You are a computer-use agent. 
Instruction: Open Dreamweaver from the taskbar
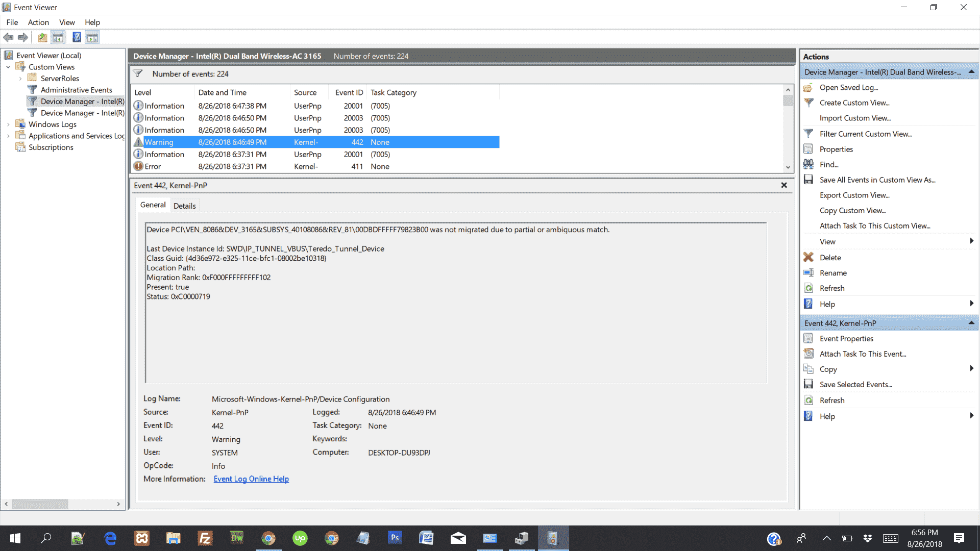pos(237,538)
